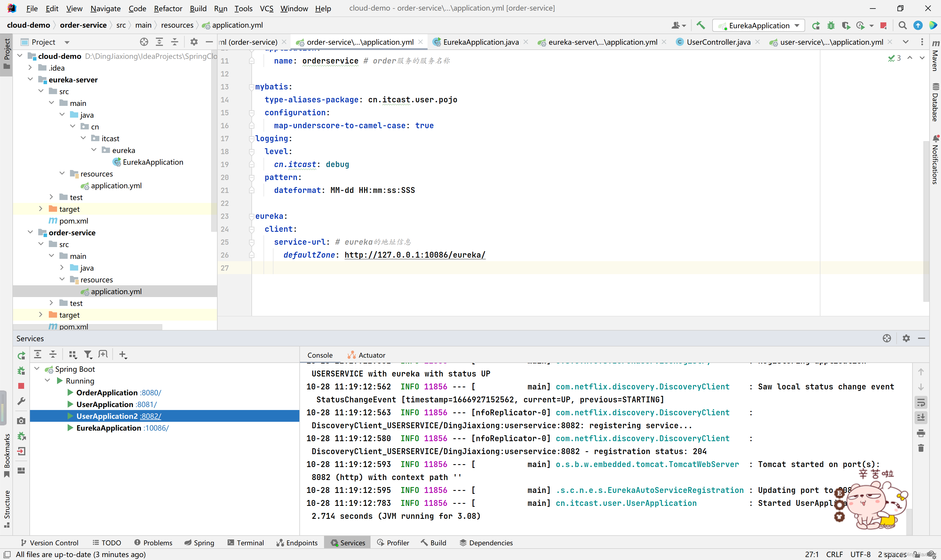Toggle scroll to end in console
This screenshot has width=941, height=560.
[921, 417]
